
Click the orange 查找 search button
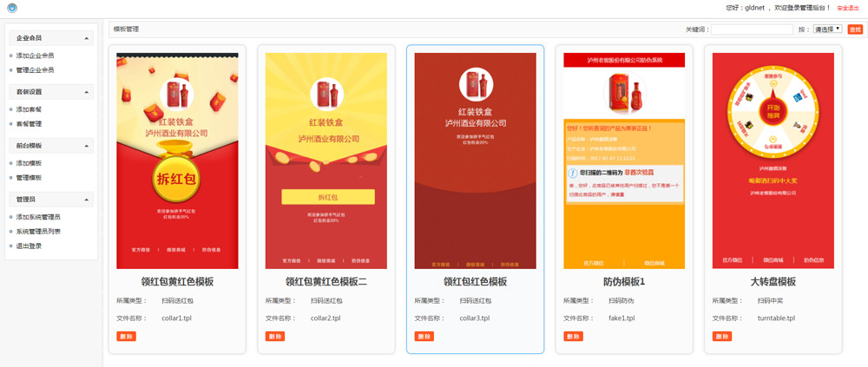(855, 29)
